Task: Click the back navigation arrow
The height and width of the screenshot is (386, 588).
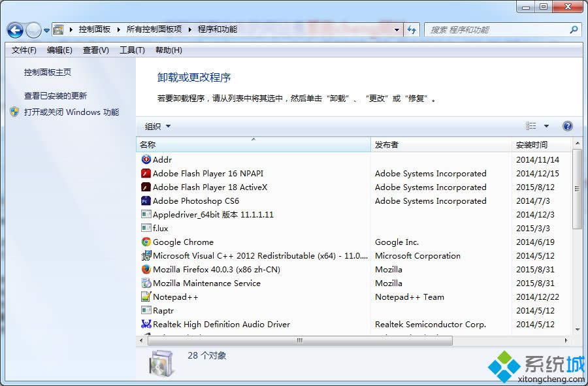Action: pyautogui.click(x=16, y=30)
